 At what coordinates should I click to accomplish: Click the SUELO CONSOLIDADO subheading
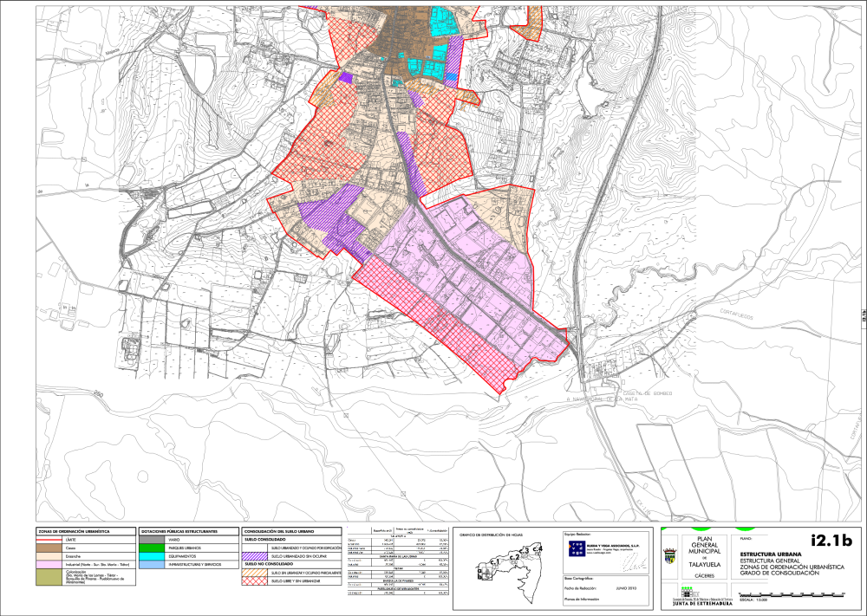pos(264,539)
